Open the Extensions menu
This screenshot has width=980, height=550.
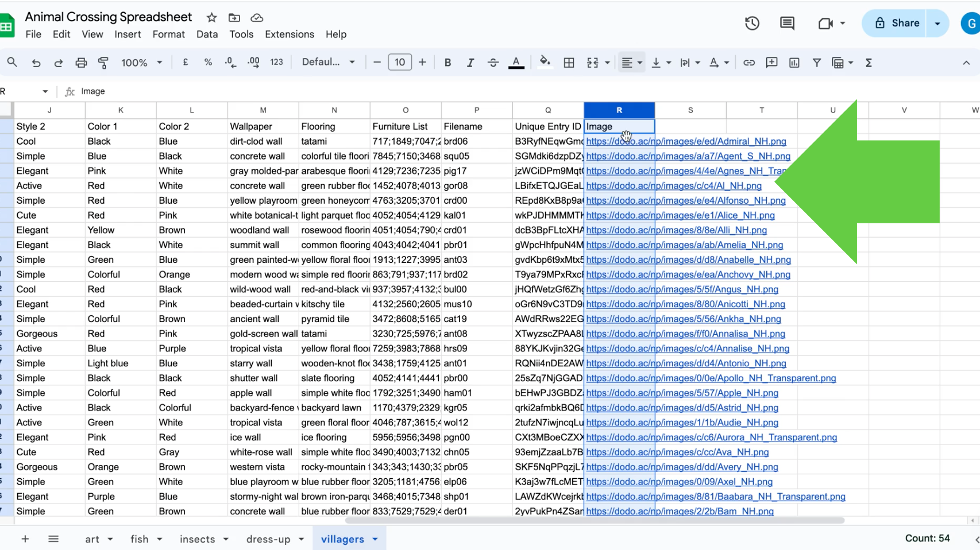289,34
